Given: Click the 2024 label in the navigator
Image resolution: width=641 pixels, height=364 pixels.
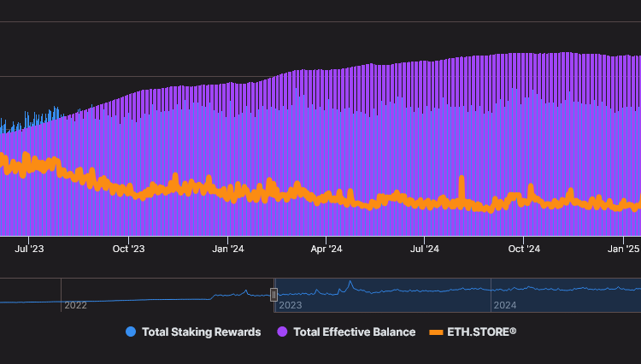Looking at the screenshot, I should tap(505, 305).
